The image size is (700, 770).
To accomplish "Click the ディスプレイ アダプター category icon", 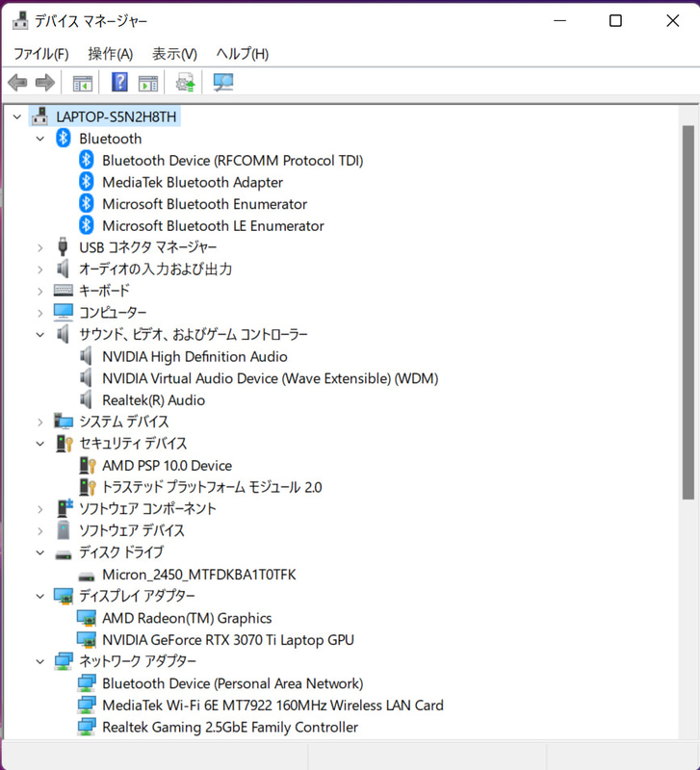I will pyautogui.click(x=64, y=596).
